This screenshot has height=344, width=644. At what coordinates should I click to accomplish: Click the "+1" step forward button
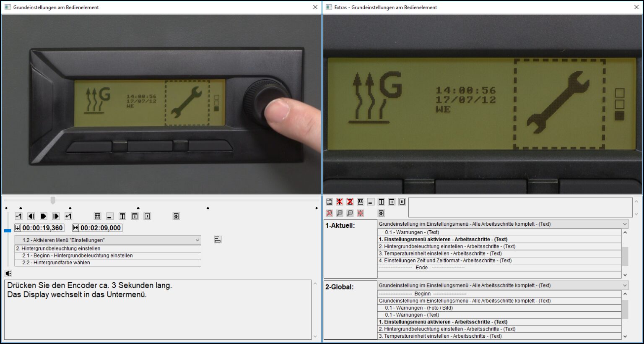tap(69, 216)
